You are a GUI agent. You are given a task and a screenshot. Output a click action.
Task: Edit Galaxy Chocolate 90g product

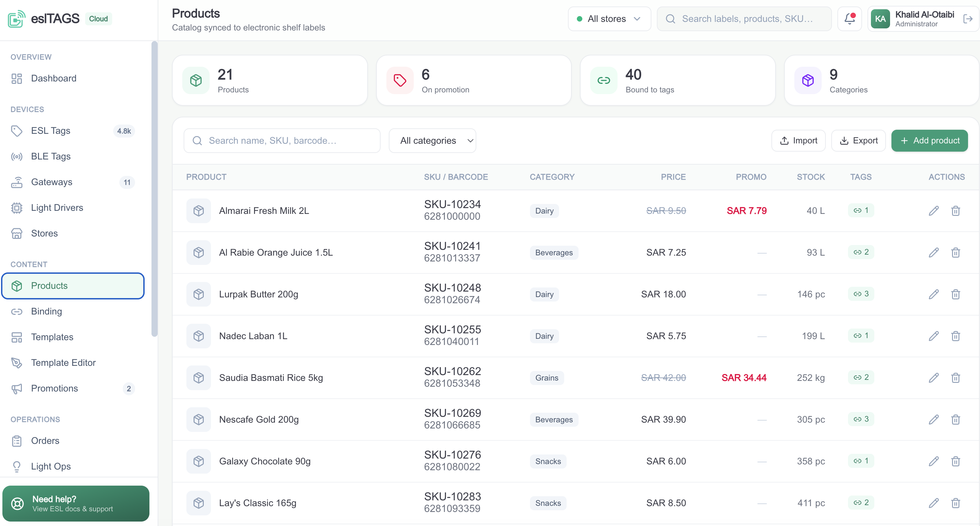click(x=933, y=461)
